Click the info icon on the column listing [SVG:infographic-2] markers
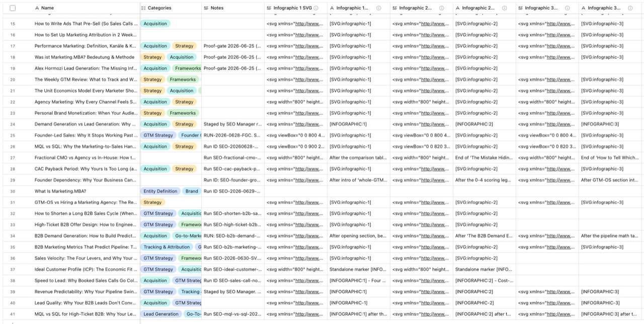 (x=505, y=8)
